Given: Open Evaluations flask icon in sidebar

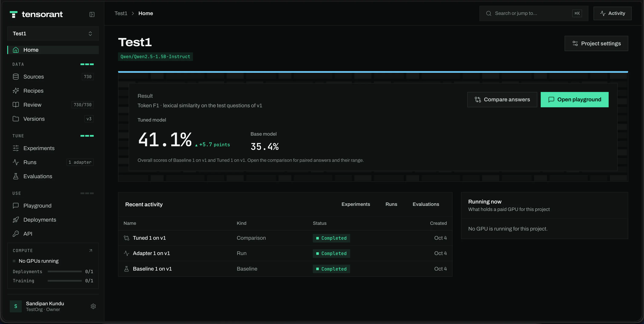Looking at the screenshot, I should tap(16, 176).
